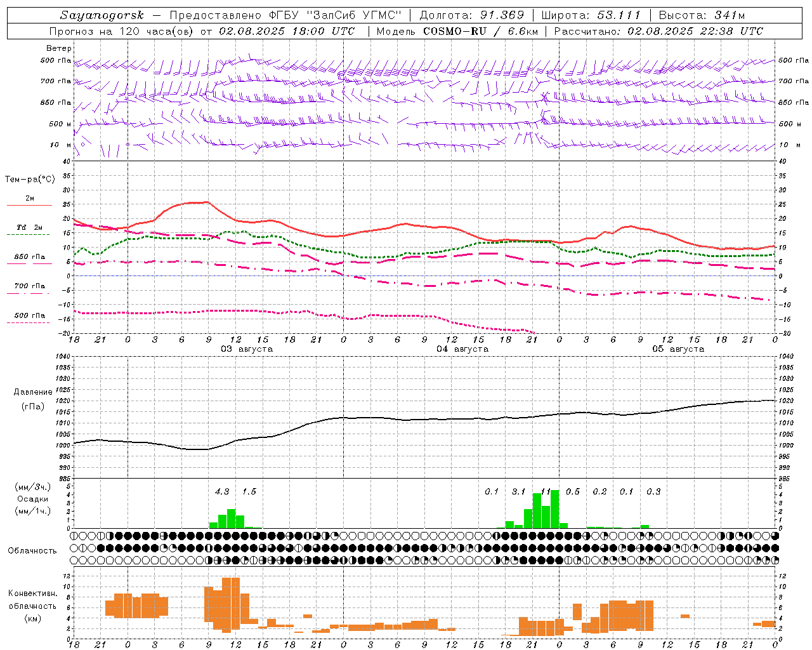Click the "05 августа" date label
Screen dimensions: 812x650
click(678, 349)
